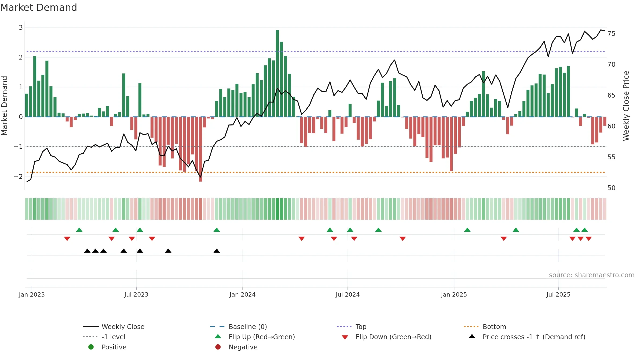
Task: Click the 70 tick on right price axis
Action: (612, 65)
